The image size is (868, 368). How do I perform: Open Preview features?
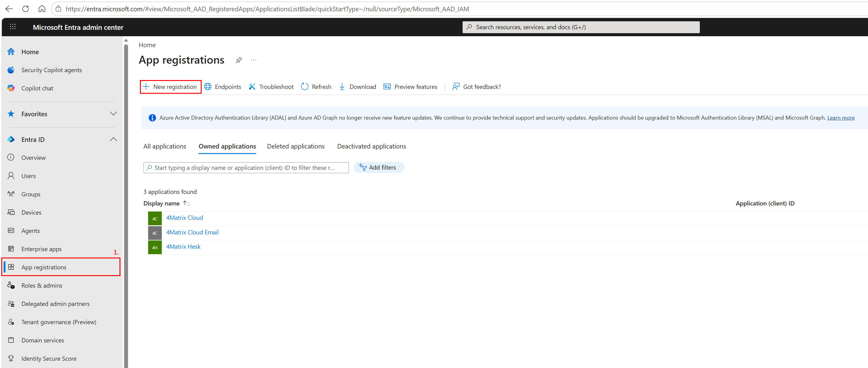[x=410, y=87]
